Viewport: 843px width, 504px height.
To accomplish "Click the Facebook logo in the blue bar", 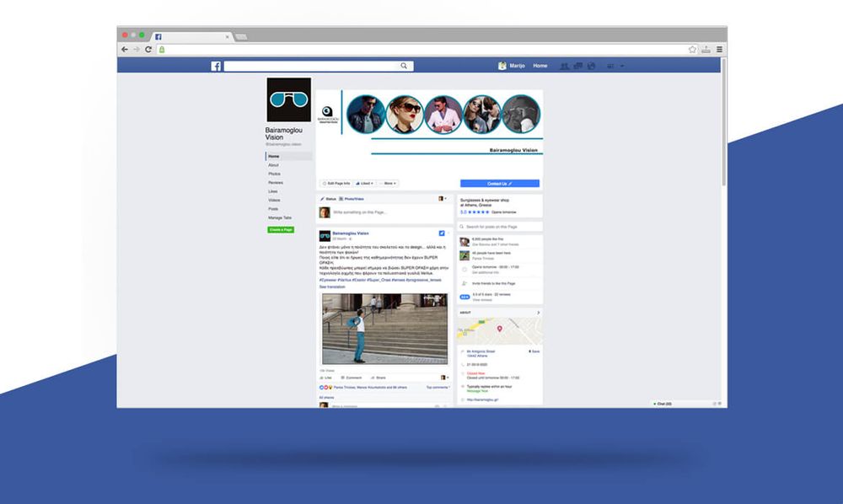I will pyautogui.click(x=216, y=66).
